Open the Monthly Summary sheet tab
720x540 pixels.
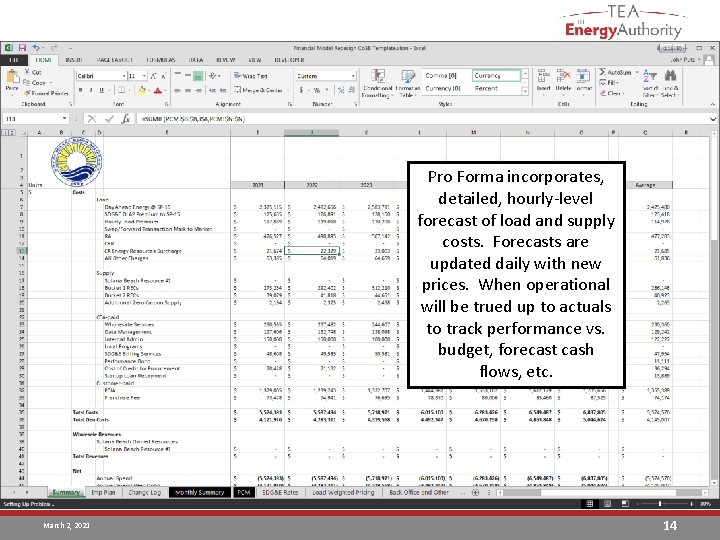coord(199,492)
